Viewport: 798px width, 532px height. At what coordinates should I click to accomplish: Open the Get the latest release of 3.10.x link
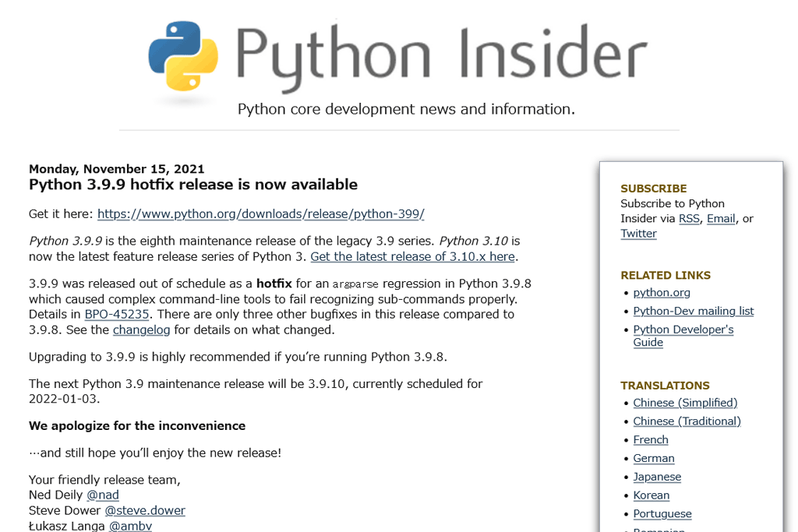tap(411, 256)
